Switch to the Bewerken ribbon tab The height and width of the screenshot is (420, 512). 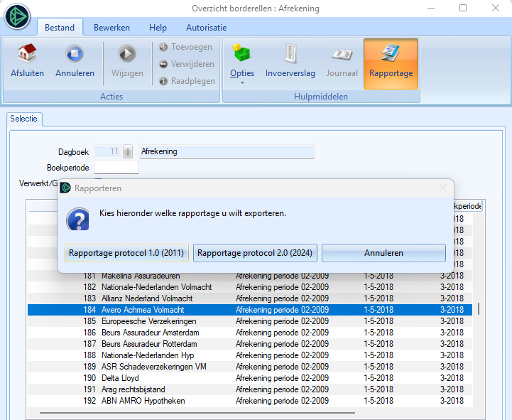(111, 28)
